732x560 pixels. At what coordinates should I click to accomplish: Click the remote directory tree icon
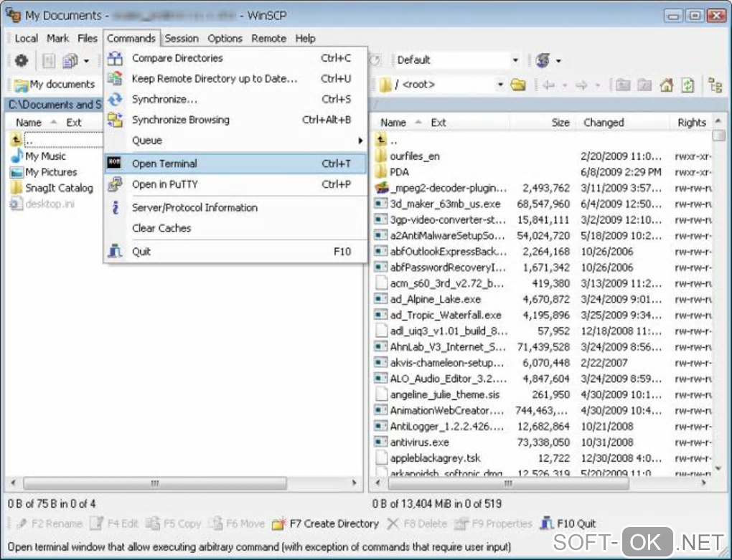point(715,85)
